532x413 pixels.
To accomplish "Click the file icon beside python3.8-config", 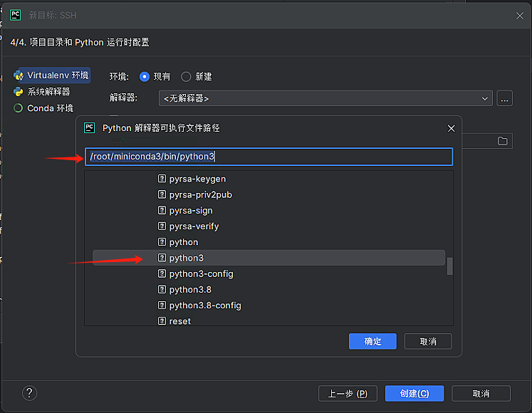I will 162,305.
